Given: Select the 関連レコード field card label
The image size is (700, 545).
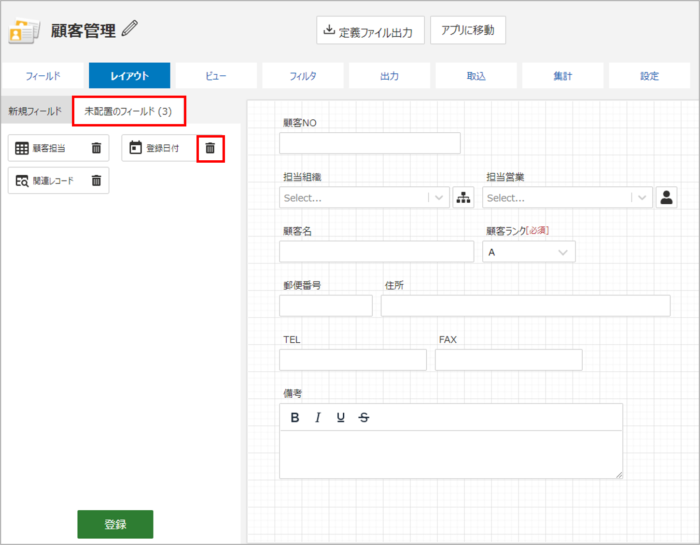Looking at the screenshot, I should (x=53, y=181).
